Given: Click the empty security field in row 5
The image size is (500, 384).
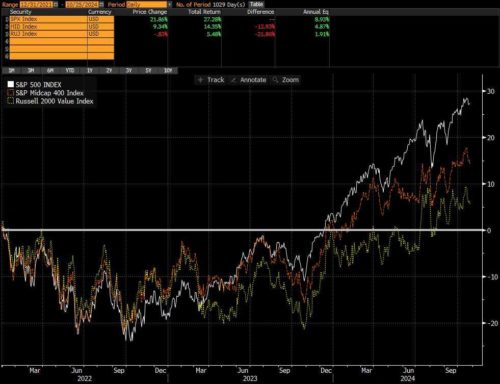Looking at the screenshot, I should tap(48, 49).
